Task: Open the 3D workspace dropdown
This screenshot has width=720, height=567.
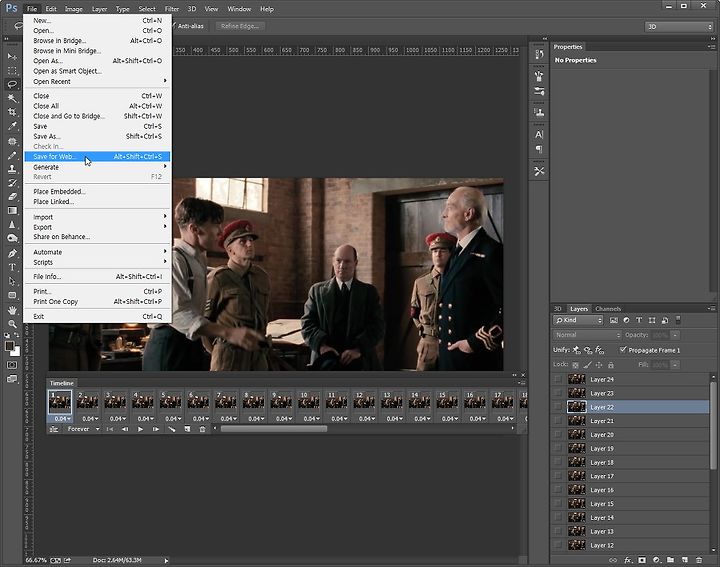Action: (678, 27)
